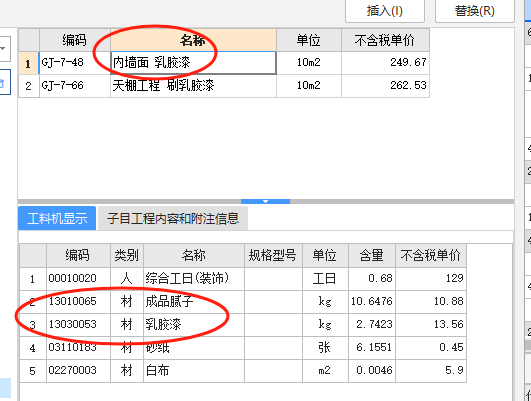Viewport: 531px width, 401px height.
Task: Click the 插入(I) button
Action: [385, 10]
